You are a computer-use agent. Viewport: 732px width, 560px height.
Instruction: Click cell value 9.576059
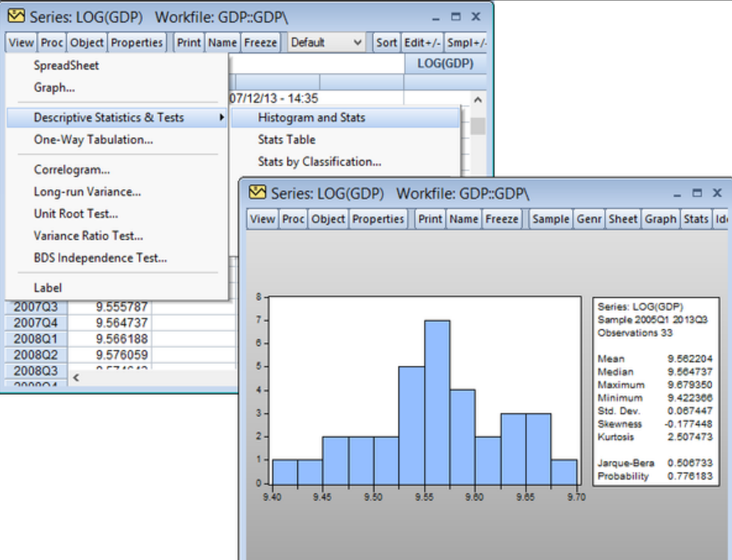110,354
